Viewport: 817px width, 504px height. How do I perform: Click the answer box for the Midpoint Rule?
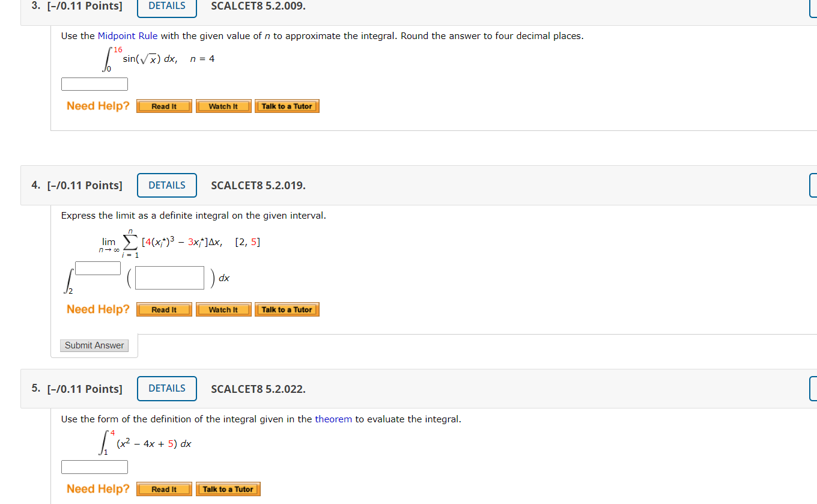pos(94,83)
